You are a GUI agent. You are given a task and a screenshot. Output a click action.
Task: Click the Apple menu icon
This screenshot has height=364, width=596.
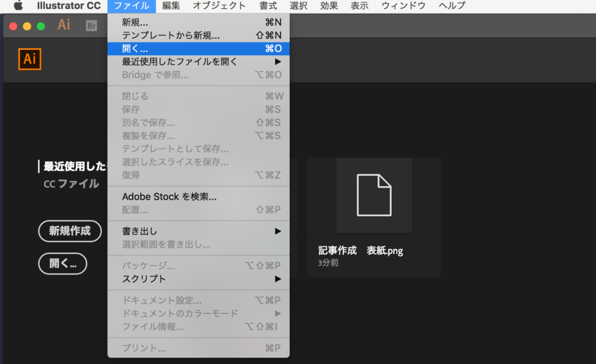[x=18, y=6]
